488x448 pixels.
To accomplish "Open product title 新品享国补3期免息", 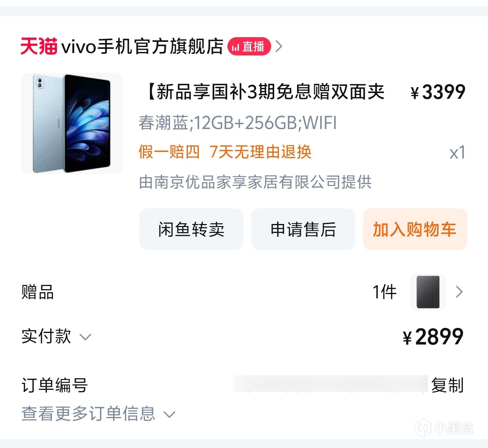I will (265, 92).
